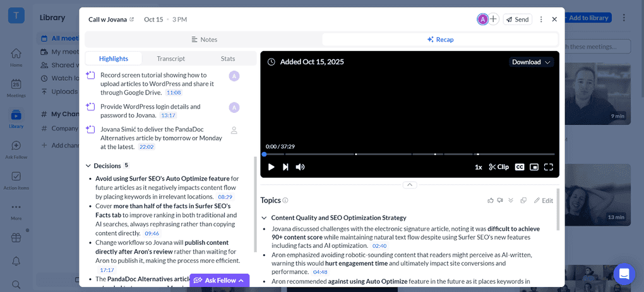Thumbs up the Topics summary
Screen dimensions: 644x292
click(491, 201)
